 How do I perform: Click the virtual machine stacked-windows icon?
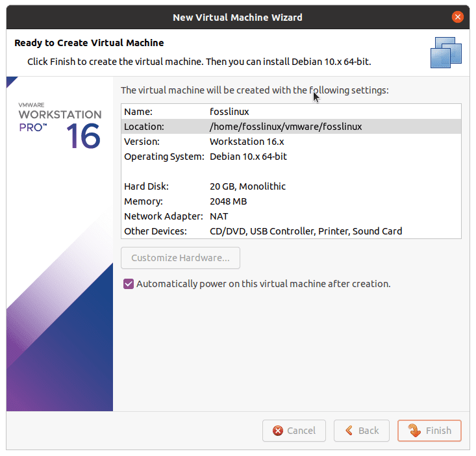tap(446, 53)
